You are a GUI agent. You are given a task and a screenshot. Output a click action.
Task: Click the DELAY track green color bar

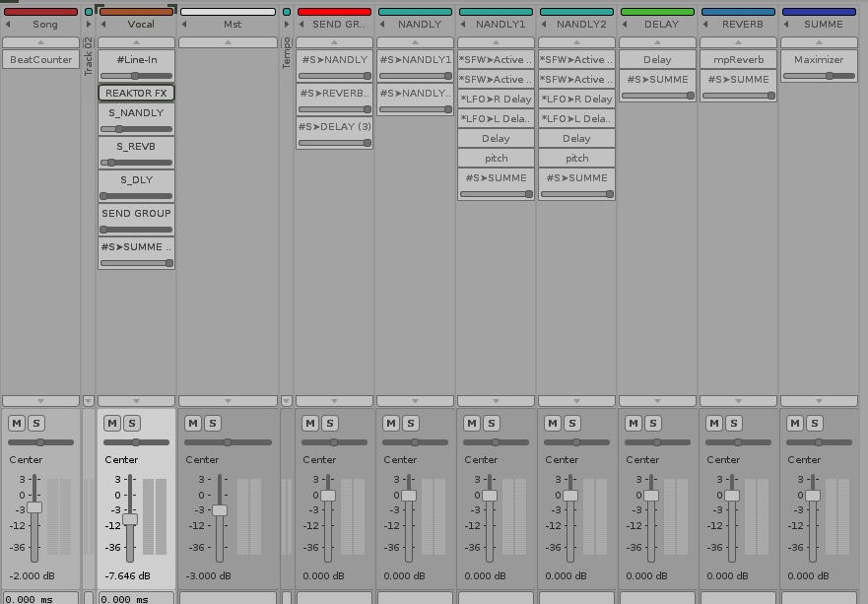coord(657,12)
